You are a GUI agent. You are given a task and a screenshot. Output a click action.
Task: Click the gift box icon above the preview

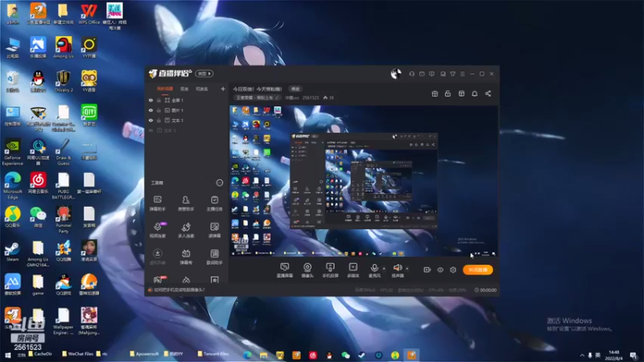click(x=435, y=93)
